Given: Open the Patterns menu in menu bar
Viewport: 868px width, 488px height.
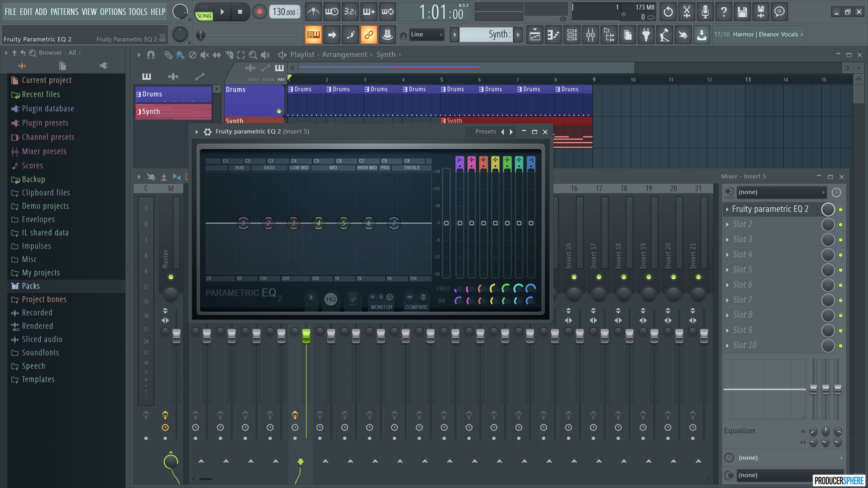Looking at the screenshot, I should point(64,11).
